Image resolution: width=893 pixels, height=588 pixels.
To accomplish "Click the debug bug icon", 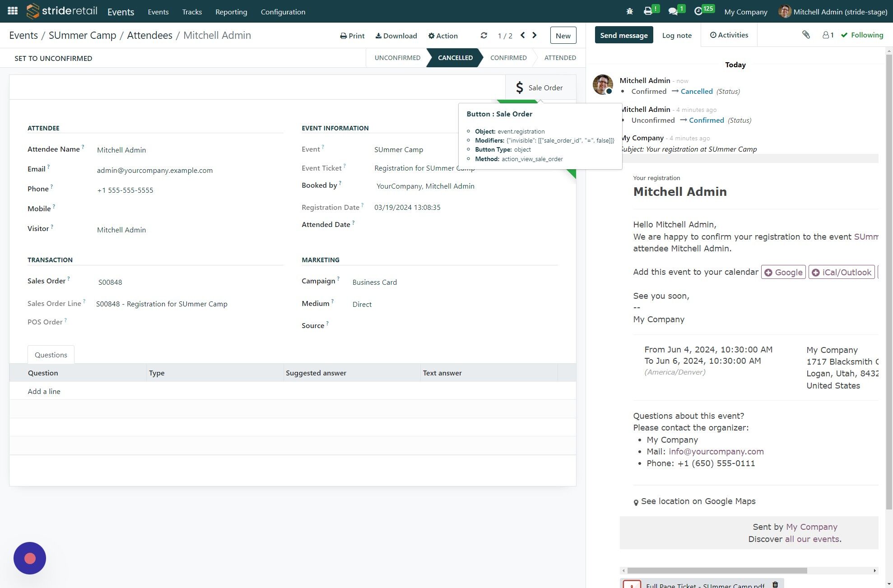I will click(629, 12).
